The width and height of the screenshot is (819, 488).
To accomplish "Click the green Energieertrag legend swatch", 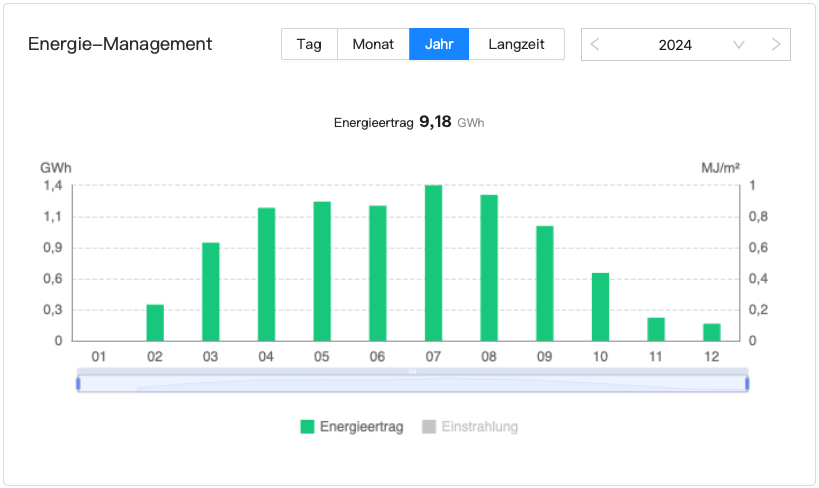I will tap(308, 427).
